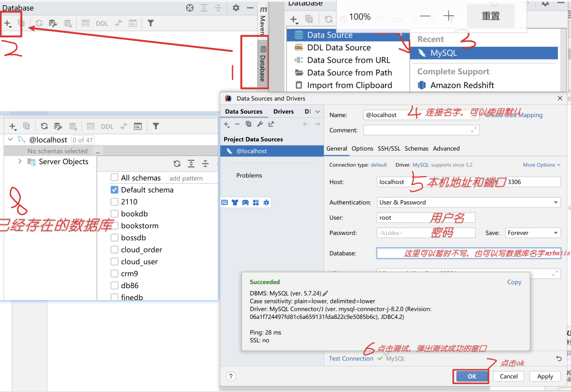This screenshot has width=571, height=392.
Task: Click the wrench driver settings icon
Action: point(260,124)
